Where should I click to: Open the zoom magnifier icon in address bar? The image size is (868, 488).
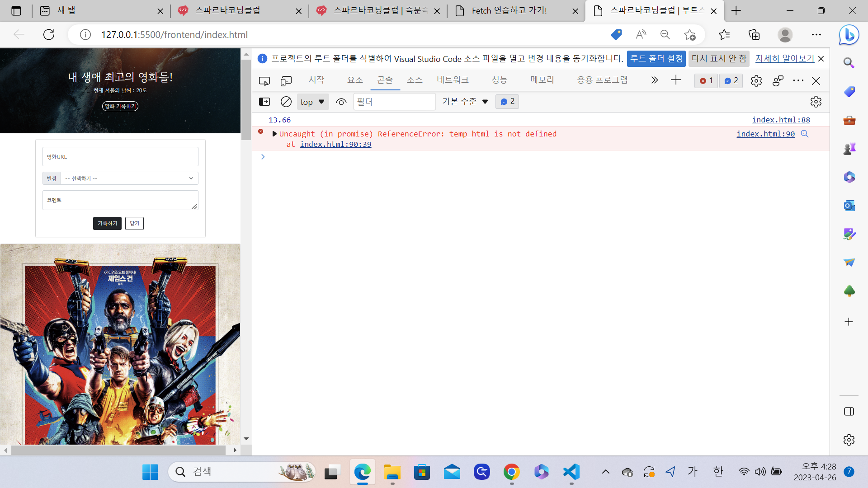(665, 34)
